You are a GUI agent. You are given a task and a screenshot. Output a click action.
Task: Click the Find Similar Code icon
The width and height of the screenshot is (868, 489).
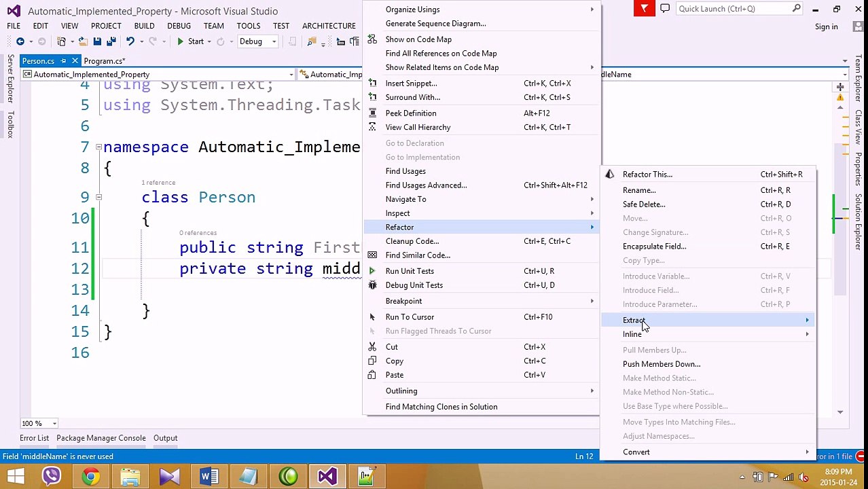coord(372,255)
